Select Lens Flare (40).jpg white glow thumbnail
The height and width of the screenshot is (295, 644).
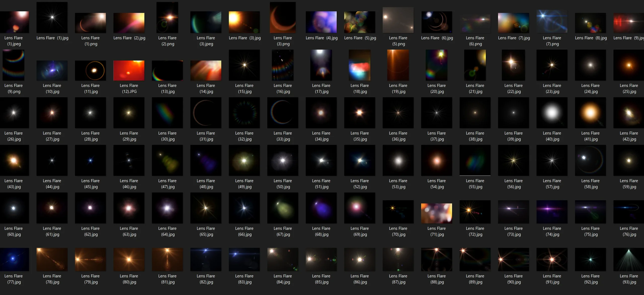click(x=552, y=113)
